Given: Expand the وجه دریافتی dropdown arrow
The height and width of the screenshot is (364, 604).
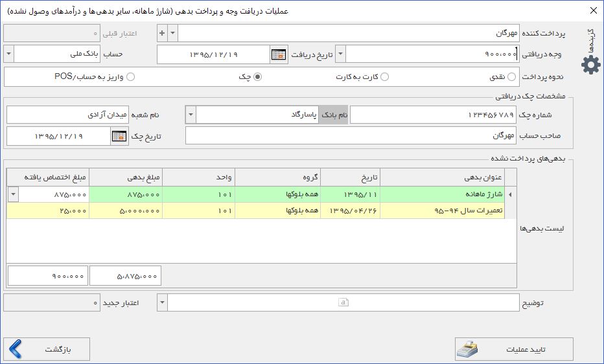Looking at the screenshot, I should point(340,54).
